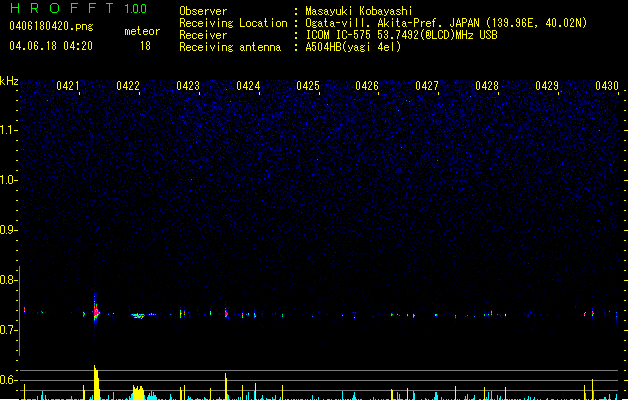Click the date stamp 04.06.18 04:20
Viewport: 629px width, 400px height.
point(51,46)
